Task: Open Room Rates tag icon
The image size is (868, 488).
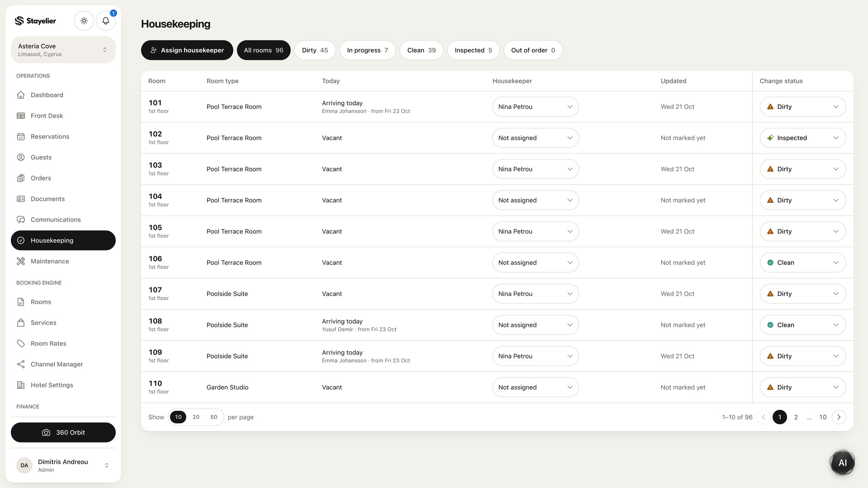Action: [21, 343]
